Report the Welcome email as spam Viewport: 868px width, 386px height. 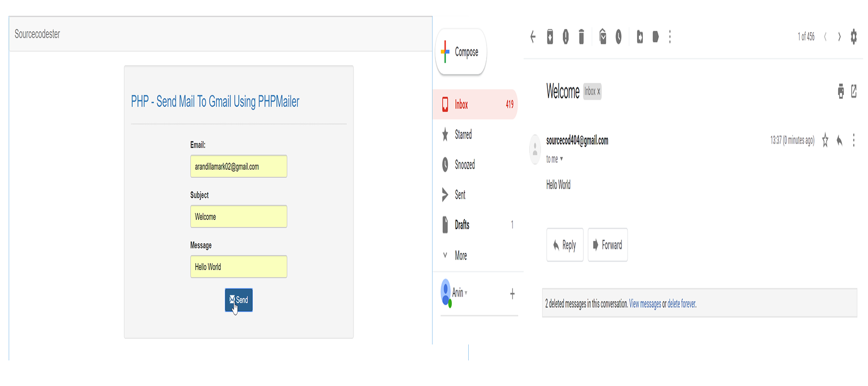pos(566,37)
